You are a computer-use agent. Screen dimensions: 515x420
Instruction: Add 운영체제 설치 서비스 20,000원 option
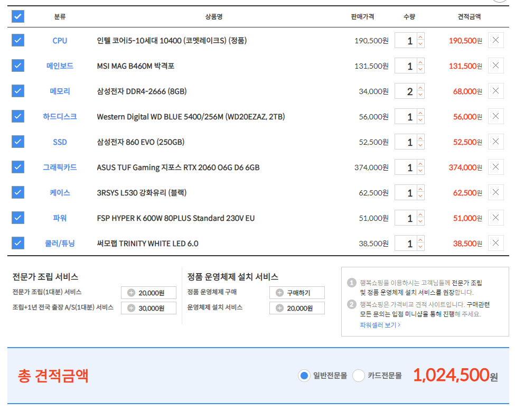coord(279,308)
